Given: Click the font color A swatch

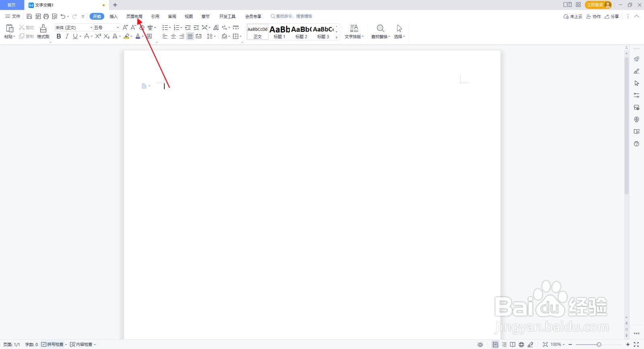Looking at the screenshot, I should pos(138,36).
